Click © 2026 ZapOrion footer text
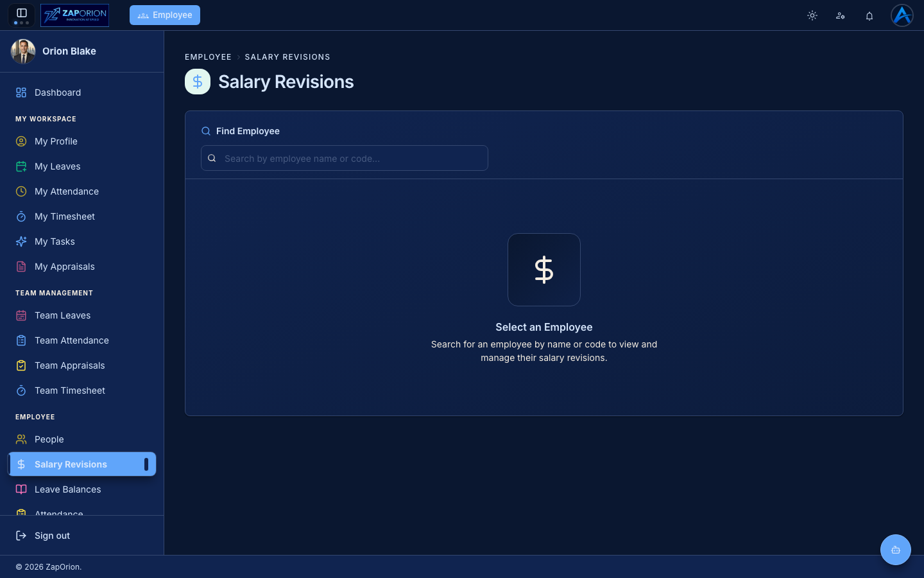Image resolution: width=924 pixels, height=578 pixels. tap(49, 567)
